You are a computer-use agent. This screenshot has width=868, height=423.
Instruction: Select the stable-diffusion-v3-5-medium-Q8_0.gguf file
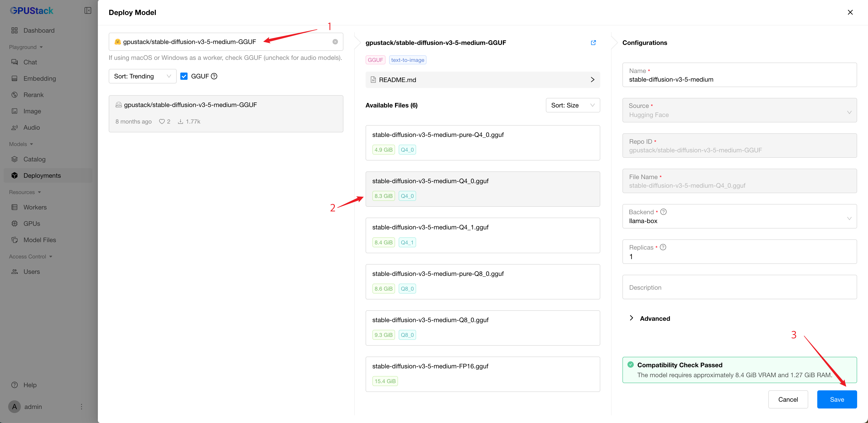482,328
